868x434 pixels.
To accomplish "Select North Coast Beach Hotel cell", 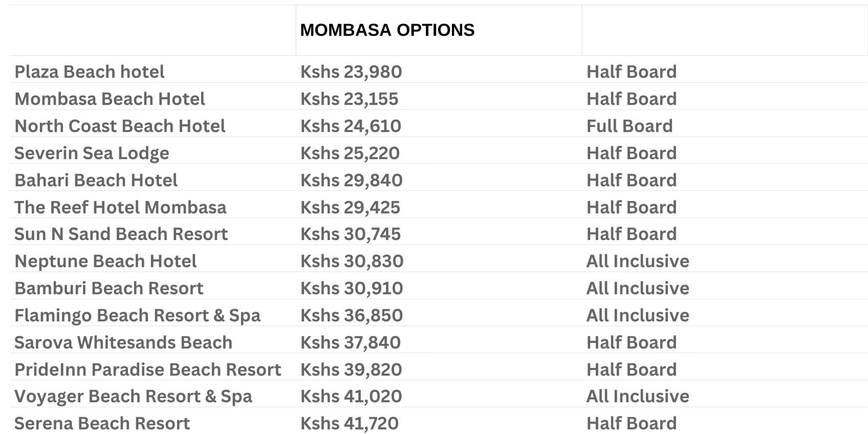I will [120, 126].
